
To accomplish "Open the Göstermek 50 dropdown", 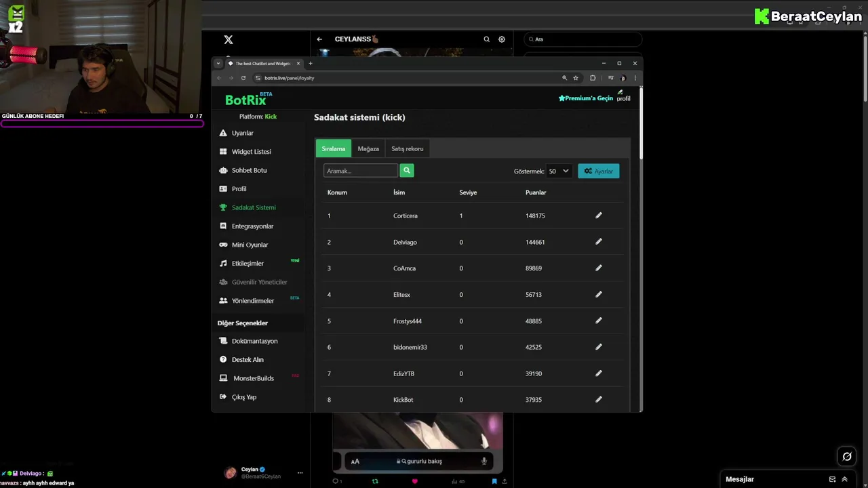I will [x=559, y=171].
